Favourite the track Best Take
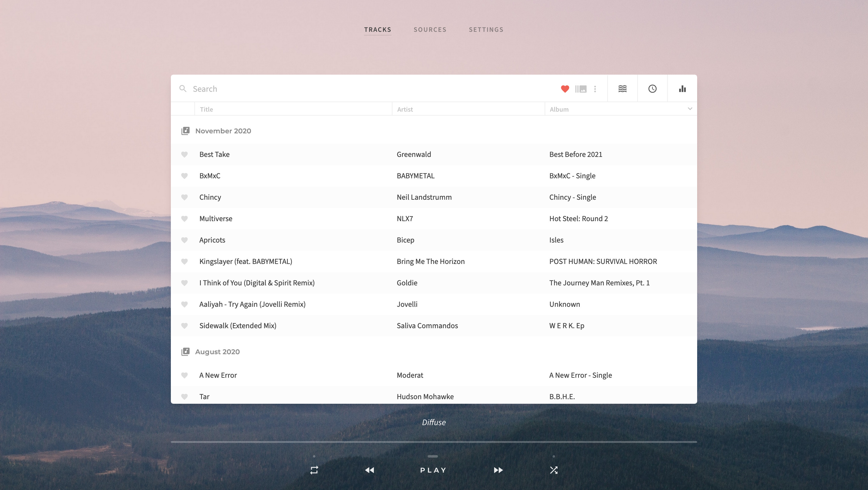This screenshot has height=490, width=868. 184,154
